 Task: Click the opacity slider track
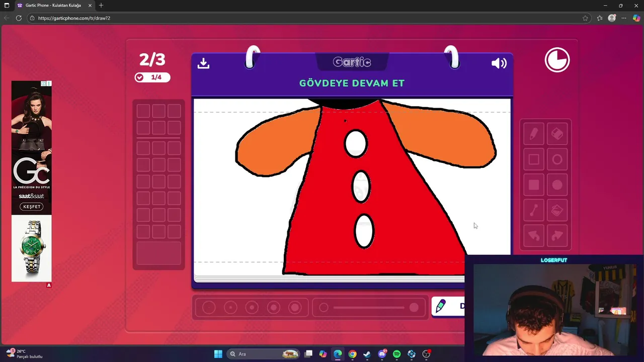coord(369,307)
